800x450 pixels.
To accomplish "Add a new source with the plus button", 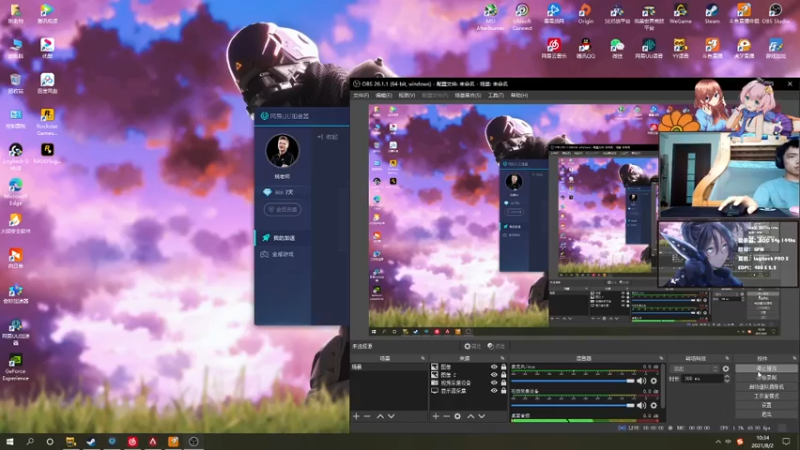I will click(x=436, y=416).
